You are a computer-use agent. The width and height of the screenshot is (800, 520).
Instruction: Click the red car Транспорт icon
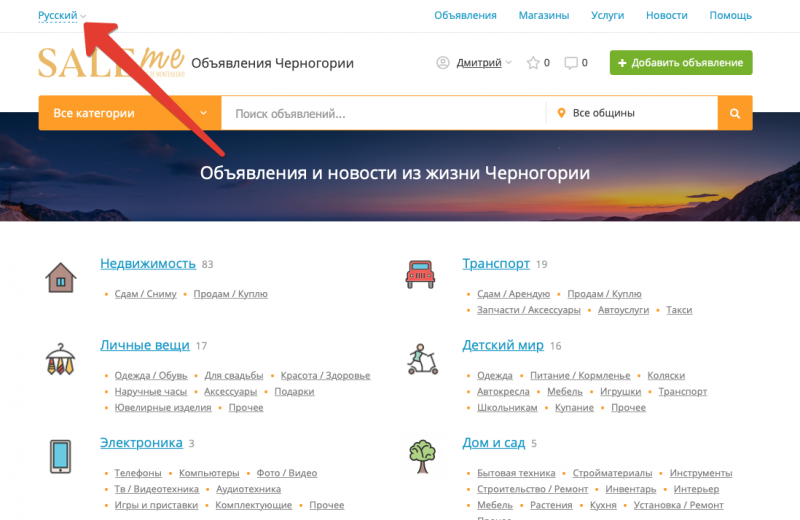pyautogui.click(x=420, y=273)
